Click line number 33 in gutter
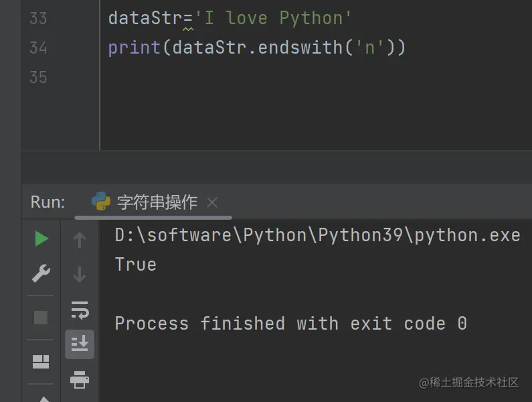This screenshot has height=402, width=532. click(38, 18)
